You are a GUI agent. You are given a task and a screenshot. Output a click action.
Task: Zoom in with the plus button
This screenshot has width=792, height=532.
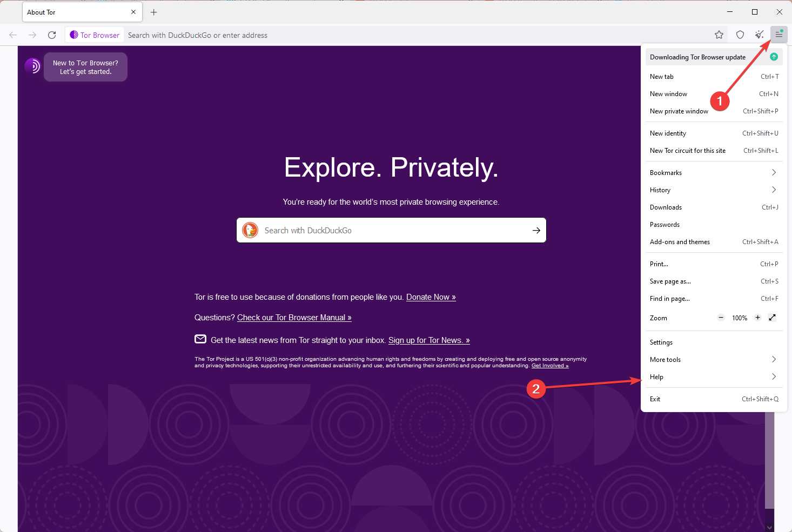(757, 318)
